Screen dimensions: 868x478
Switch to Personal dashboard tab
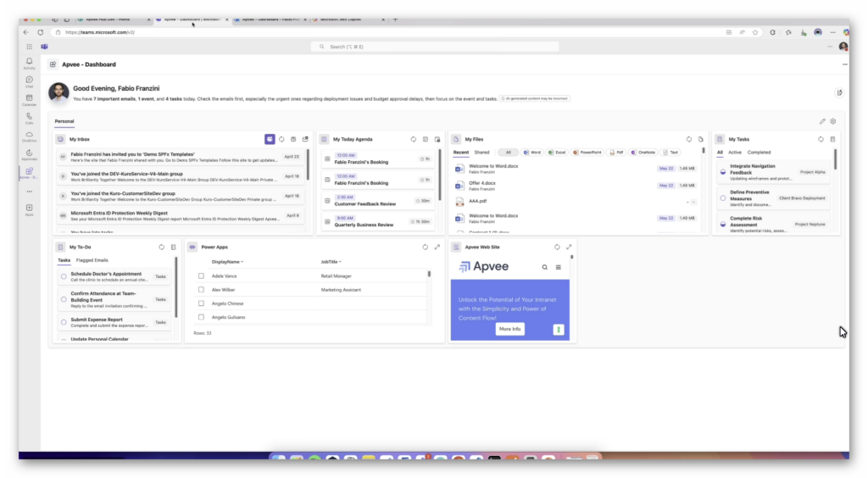pyautogui.click(x=64, y=121)
